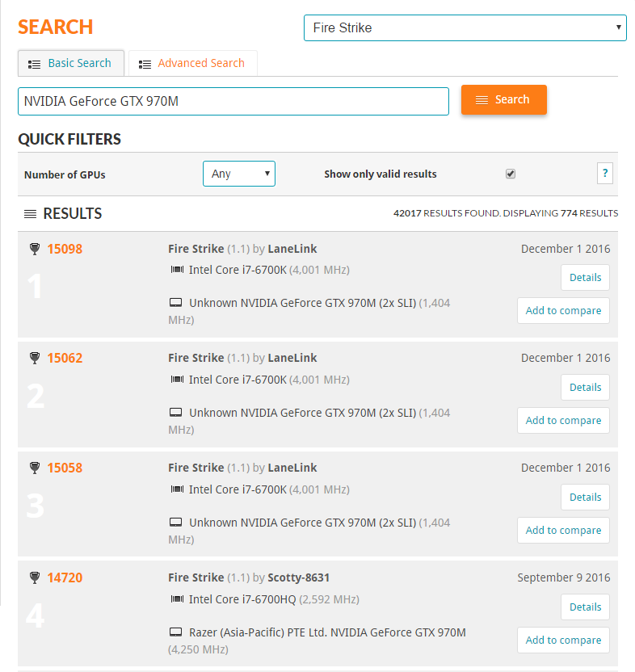View Details for the 15058 result
Image resolution: width=635 pixels, height=672 pixels.
click(585, 497)
